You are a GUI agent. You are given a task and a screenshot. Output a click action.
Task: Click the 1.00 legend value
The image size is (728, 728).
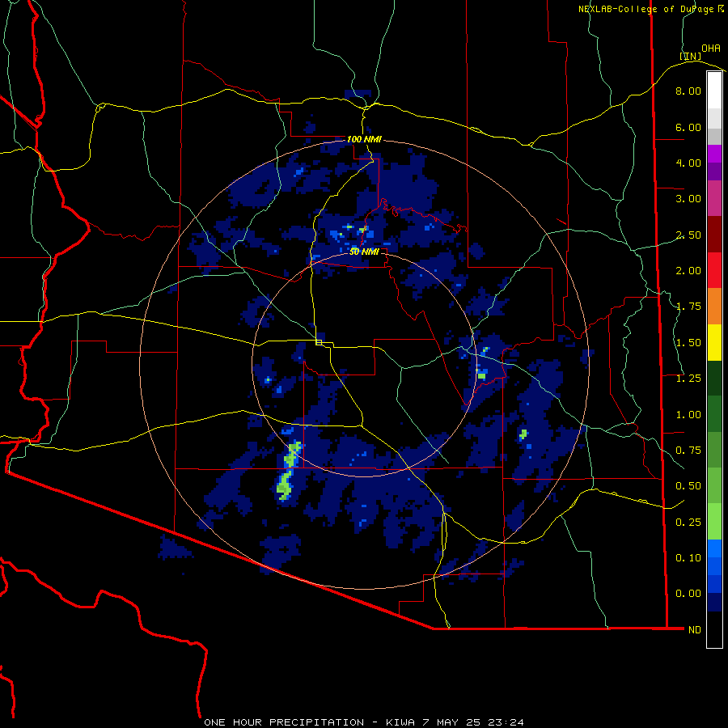(x=688, y=415)
